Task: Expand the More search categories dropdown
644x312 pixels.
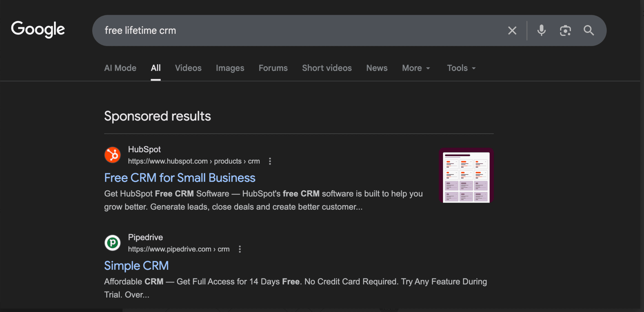Action: pyautogui.click(x=416, y=68)
